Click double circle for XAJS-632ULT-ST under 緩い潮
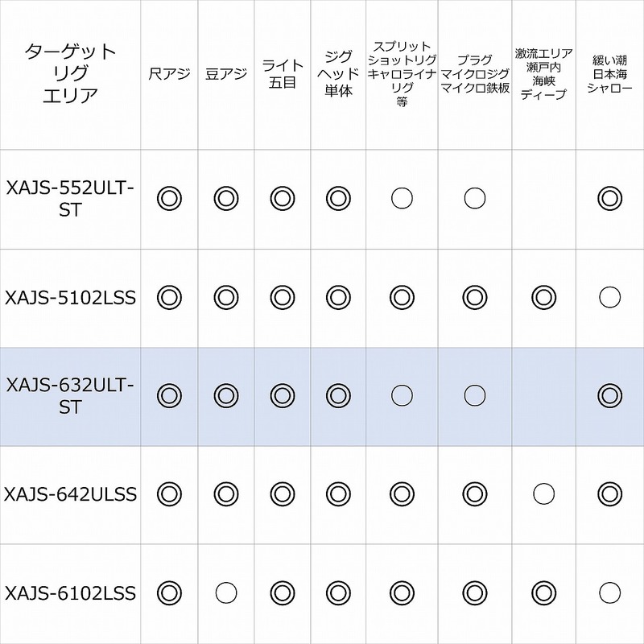The image size is (644, 644). pos(609,394)
